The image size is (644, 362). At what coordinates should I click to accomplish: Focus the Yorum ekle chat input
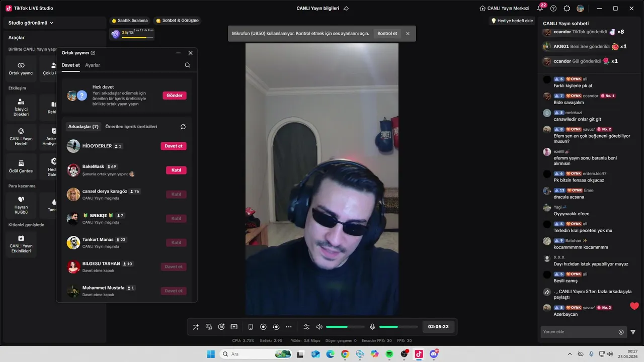(x=579, y=332)
